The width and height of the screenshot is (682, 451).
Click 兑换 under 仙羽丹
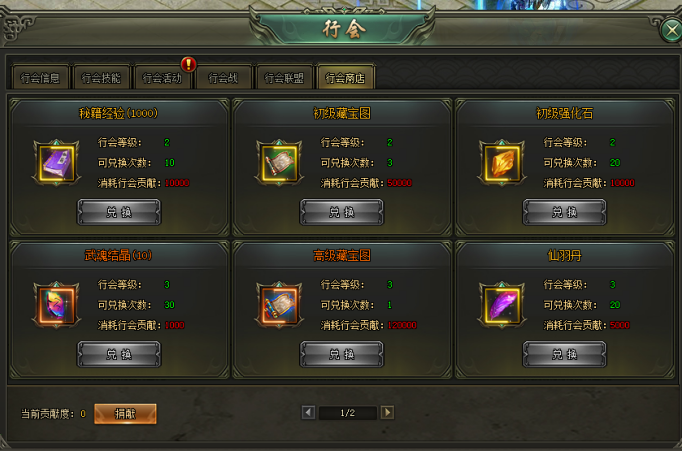[565, 354]
